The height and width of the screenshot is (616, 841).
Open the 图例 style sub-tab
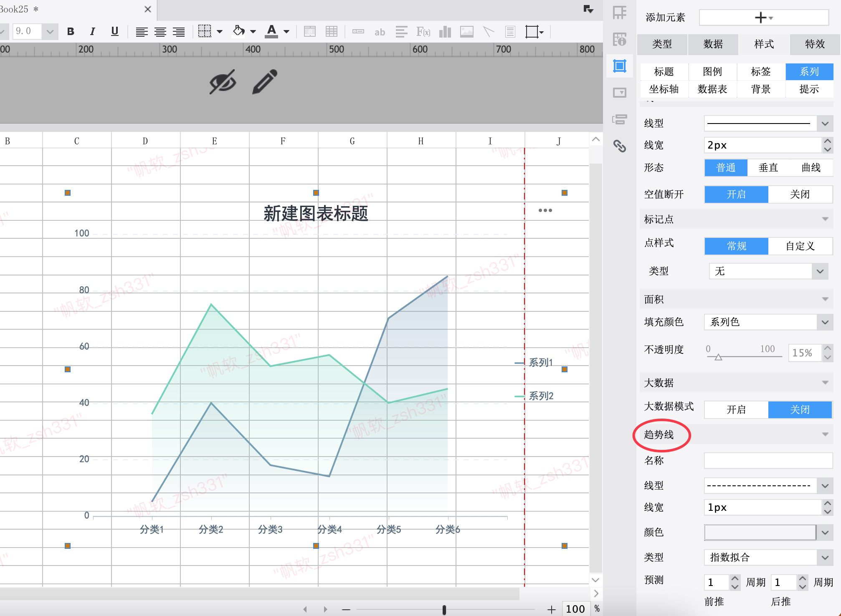click(712, 72)
